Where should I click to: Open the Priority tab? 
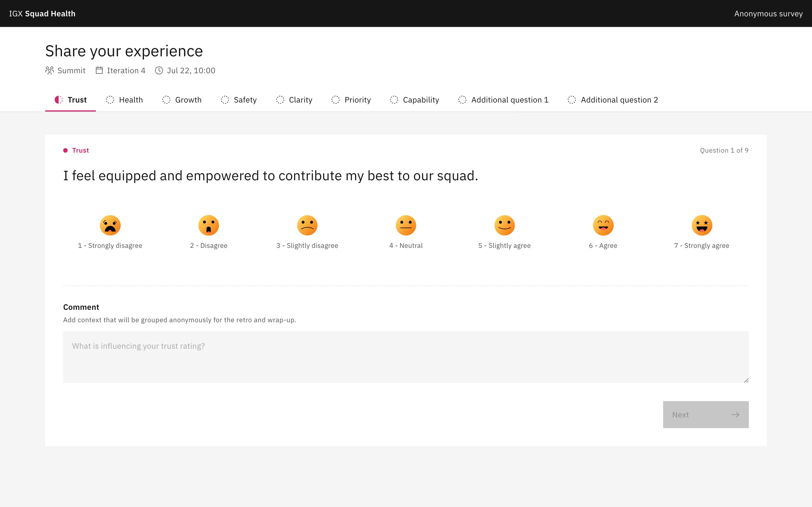click(x=351, y=100)
